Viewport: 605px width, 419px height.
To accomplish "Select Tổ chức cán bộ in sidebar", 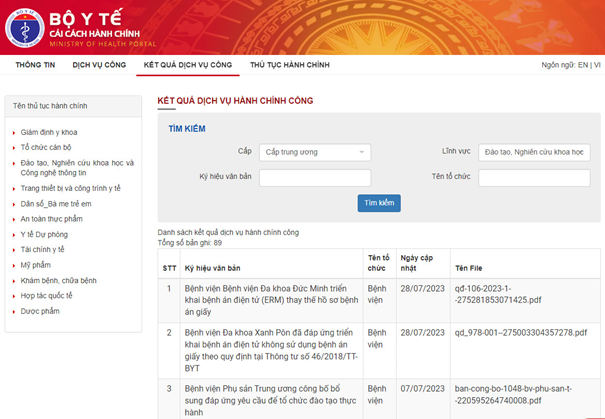I will (47, 147).
